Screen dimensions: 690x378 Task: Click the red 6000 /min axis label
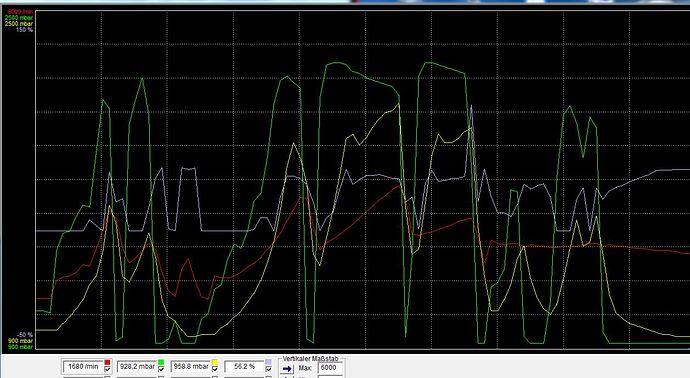[x=20, y=11]
